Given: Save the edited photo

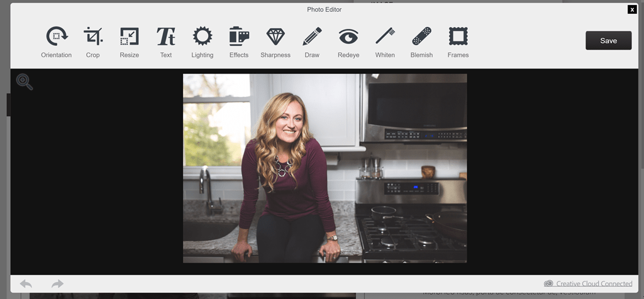Looking at the screenshot, I should (608, 41).
